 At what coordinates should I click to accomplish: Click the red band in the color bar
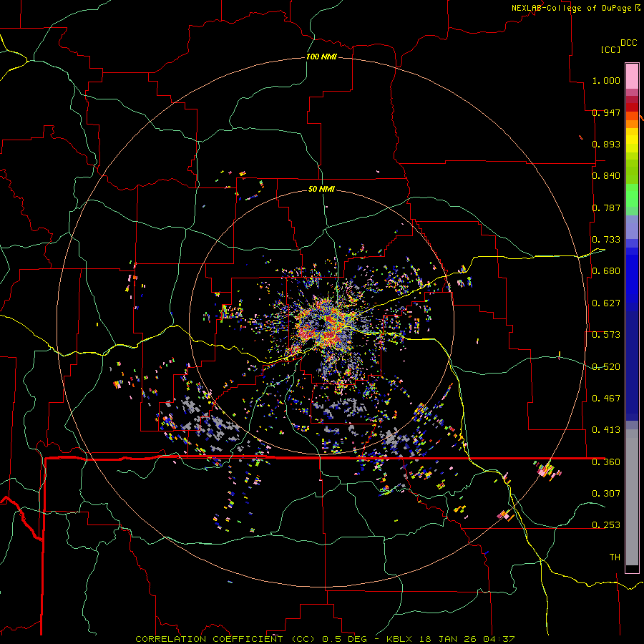click(632, 107)
